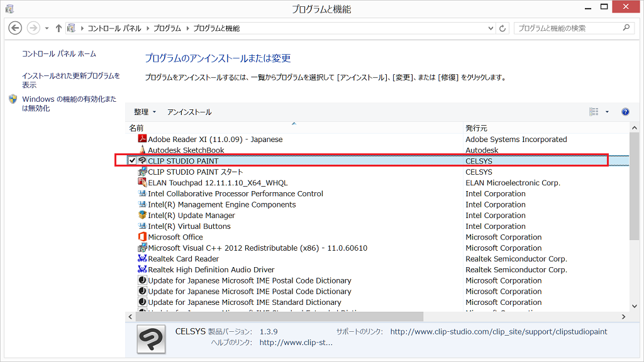Open the http://www.clip-st... help link
Image resolution: width=644 pixels, height=362 pixels.
tap(296, 343)
